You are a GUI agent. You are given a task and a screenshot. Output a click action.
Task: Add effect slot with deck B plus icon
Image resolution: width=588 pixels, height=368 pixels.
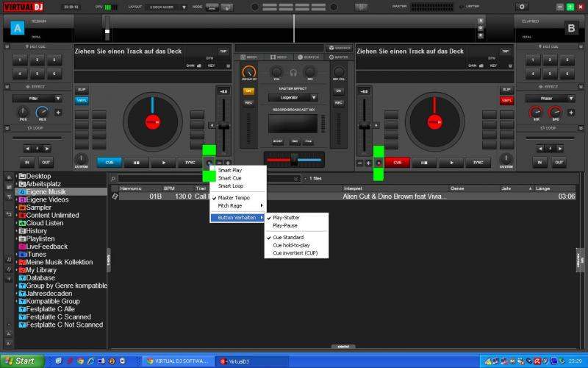pos(571,113)
